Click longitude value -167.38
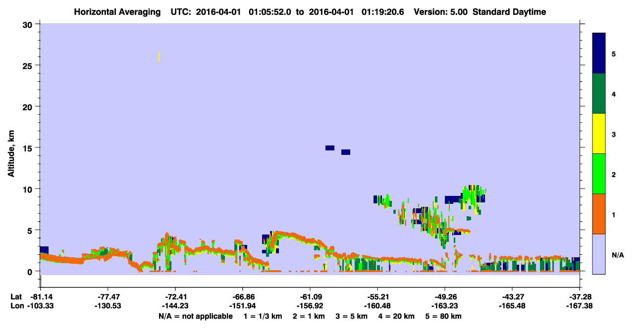 click(579, 306)
